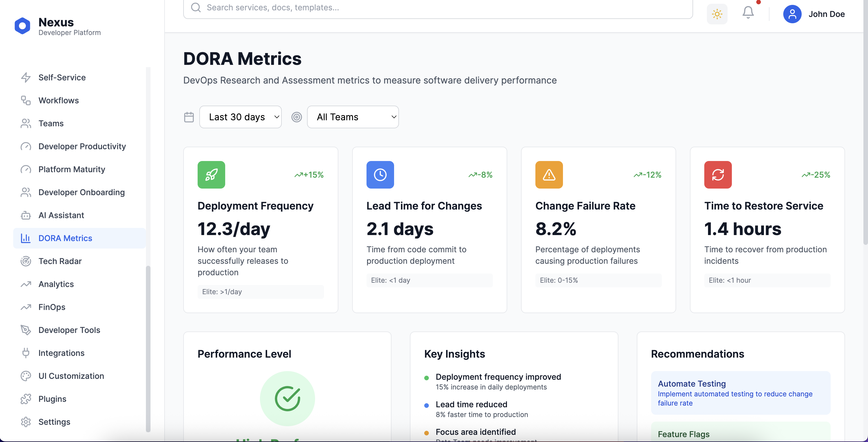Image resolution: width=868 pixels, height=442 pixels.
Task: Click the orange warning Change Failure icon
Action: pos(549,175)
